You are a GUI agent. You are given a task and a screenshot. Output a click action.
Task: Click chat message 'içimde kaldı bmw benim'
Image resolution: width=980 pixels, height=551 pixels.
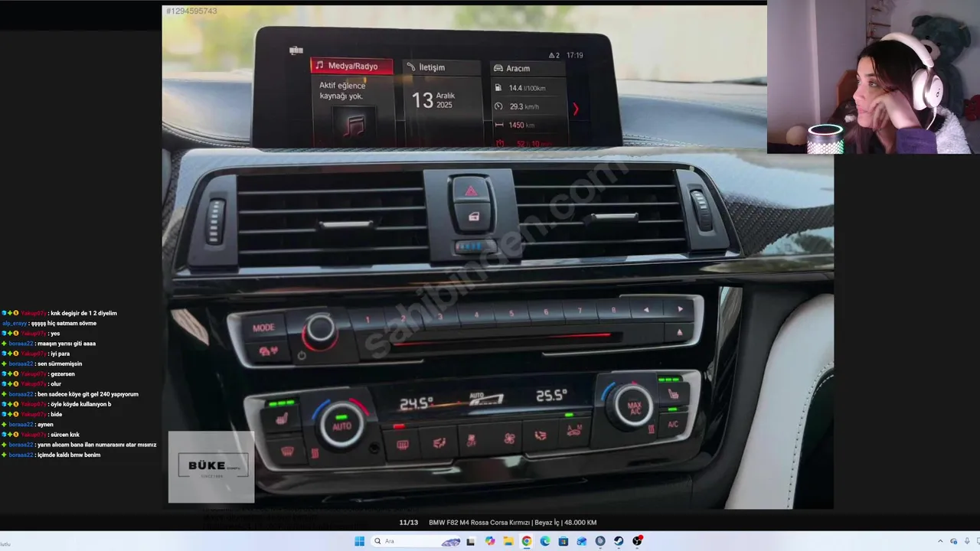(x=69, y=455)
